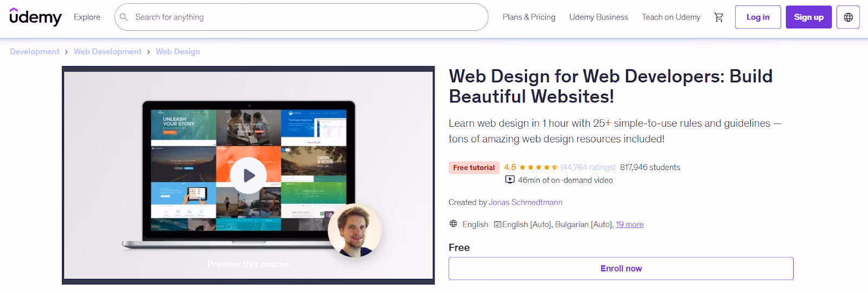The width and height of the screenshot is (868, 293).
Task: Click the Free price label
Action: pos(459,248)
